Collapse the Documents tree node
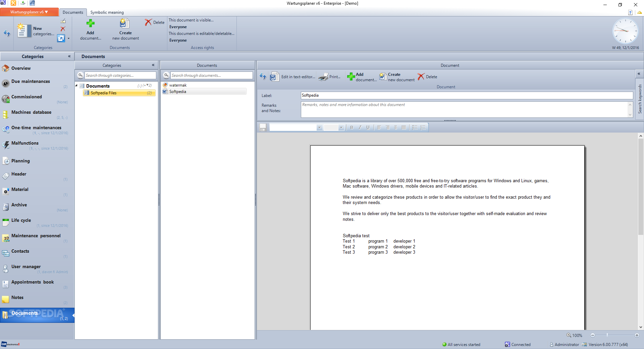The width and height of the screenshot is (644, 349). pyautogui.click(x=76, y=86)
